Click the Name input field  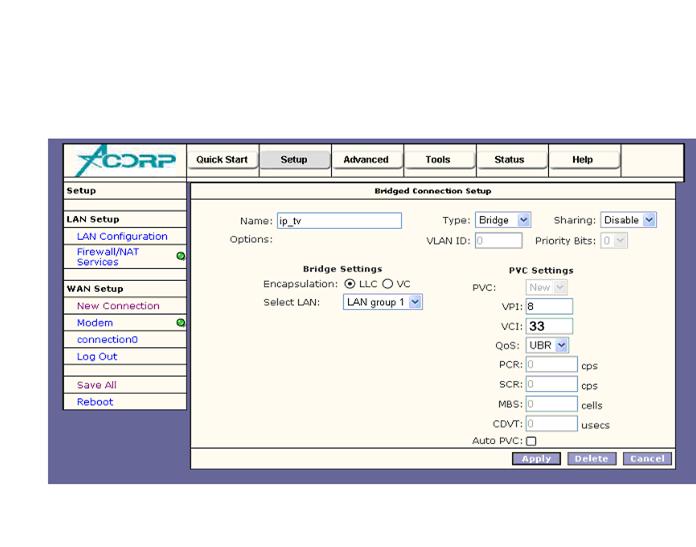[338, 221]
